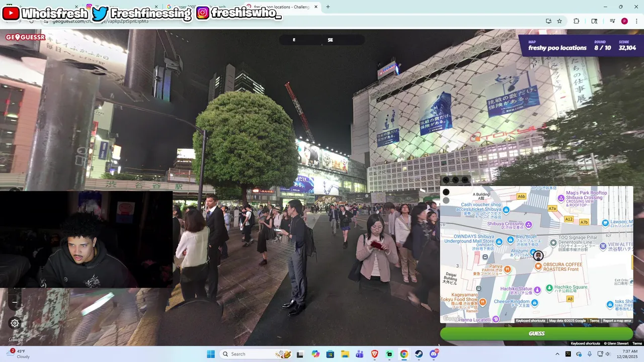Click the browser profile avatar
Screen dimensions: 644x362
coord(624,21)
